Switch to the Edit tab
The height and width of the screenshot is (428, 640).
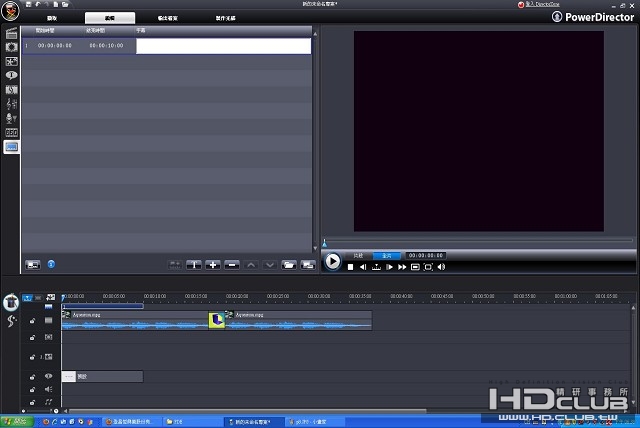[x=109, y=18]
